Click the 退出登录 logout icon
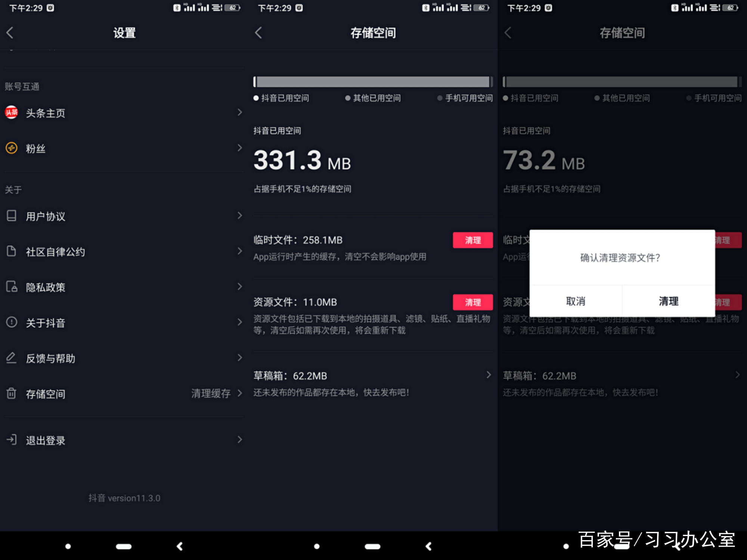The height and width of the screenshot is (560, 747). [x=11, y=440]
